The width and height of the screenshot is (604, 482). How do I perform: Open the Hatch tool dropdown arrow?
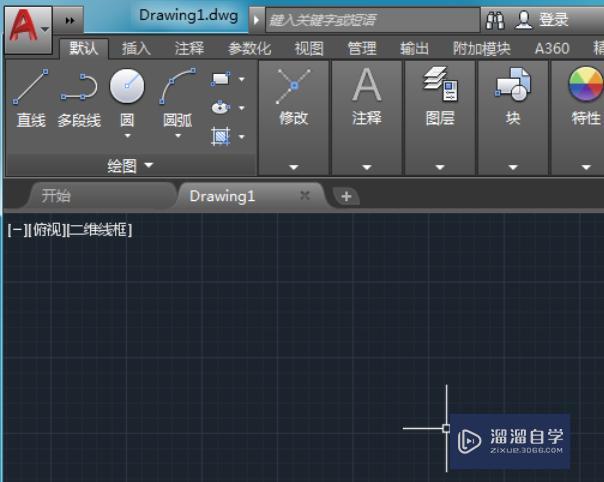pyautogui.click(x=242, y=136)
